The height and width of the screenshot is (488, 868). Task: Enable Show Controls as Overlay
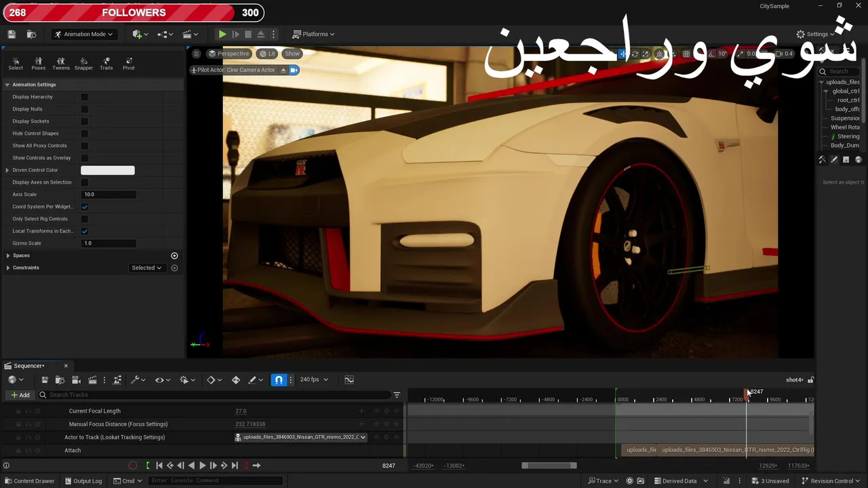point(84,158)
